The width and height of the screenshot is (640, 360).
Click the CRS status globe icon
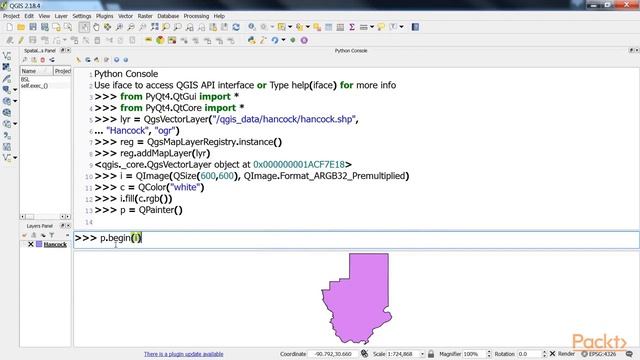(x=584, y=354)
